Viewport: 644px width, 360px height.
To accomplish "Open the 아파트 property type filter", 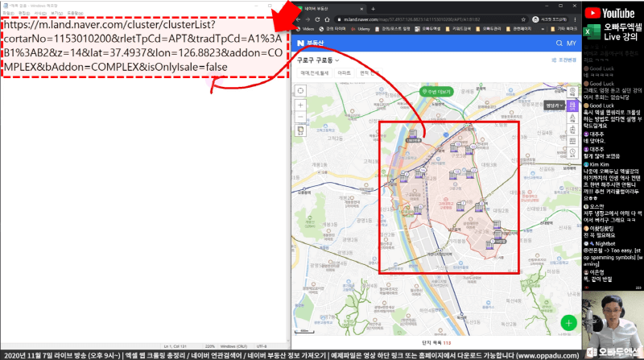I will coord(344,72).
